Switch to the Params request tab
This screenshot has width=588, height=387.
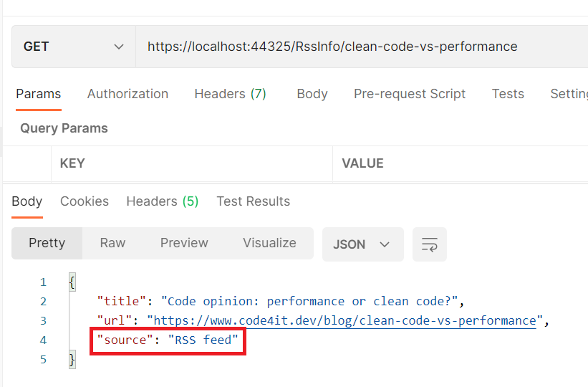[38, 94]
